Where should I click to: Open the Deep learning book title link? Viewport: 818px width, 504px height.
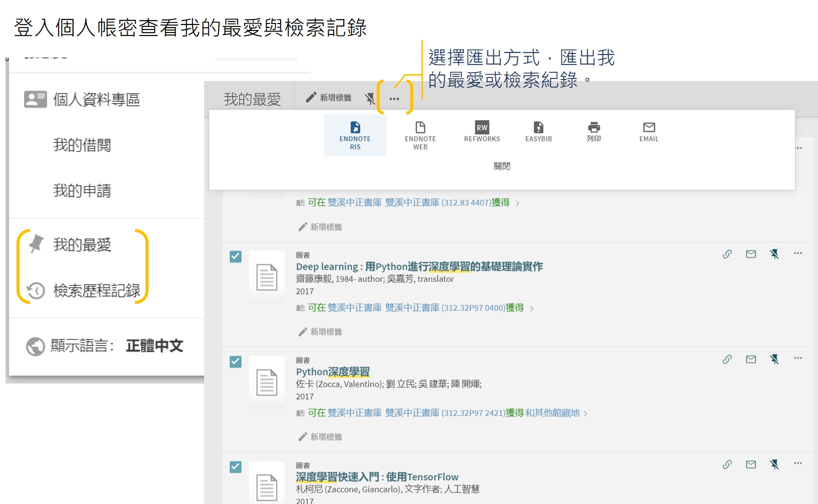click(x=419, y=266)
